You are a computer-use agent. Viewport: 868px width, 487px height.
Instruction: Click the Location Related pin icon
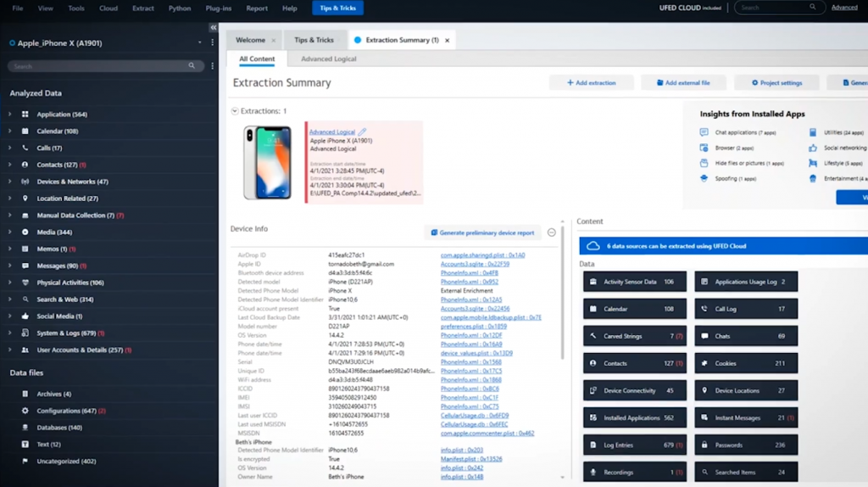point(25,199)
